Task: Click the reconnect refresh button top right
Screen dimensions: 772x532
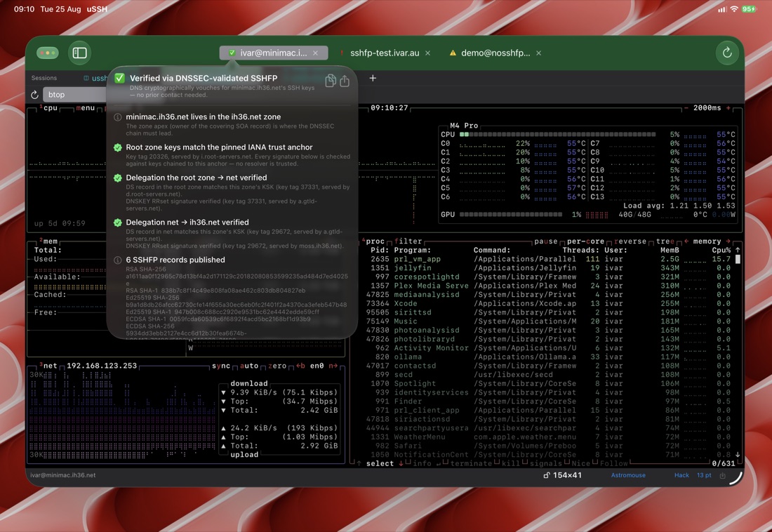Action: (x=726, y=53)
